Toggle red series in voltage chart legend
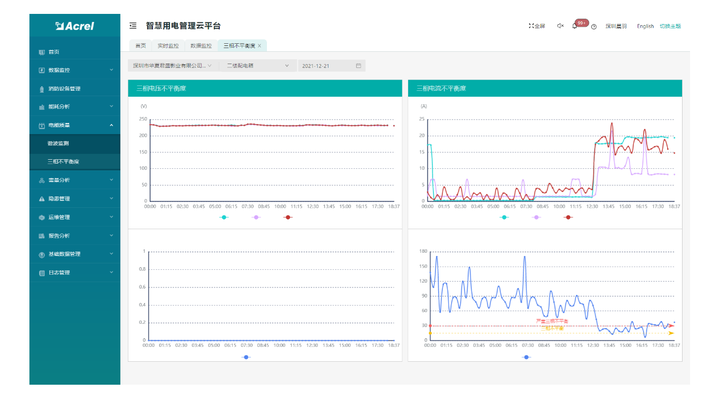The width and height of the screenshot is (720, 397). [288, 217]
